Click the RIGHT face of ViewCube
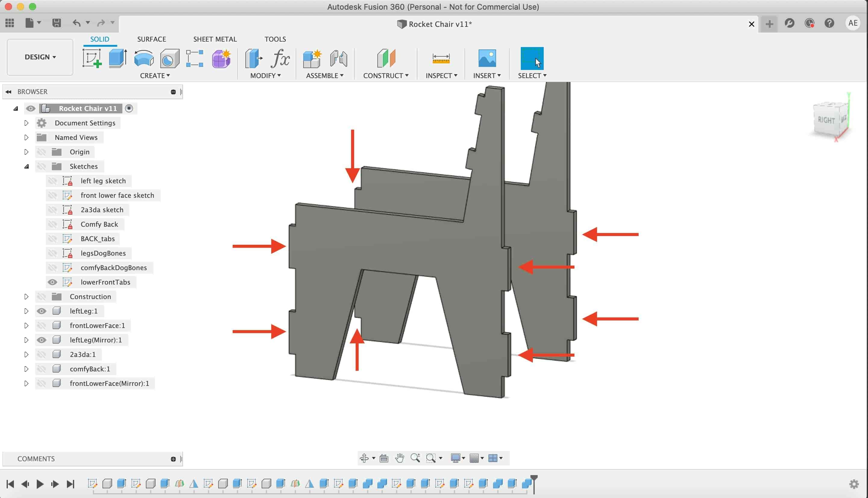The height and width of the screenshot is (498, 868). tap(826, 120)
